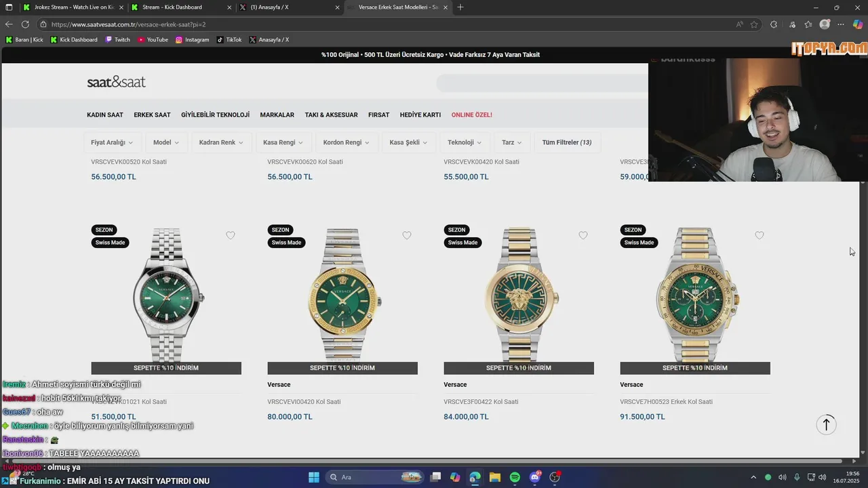The height and width of the screenshot is (488, 868).
Task: Open the Kasa Rengi dropdown
Action: point(283,142)
